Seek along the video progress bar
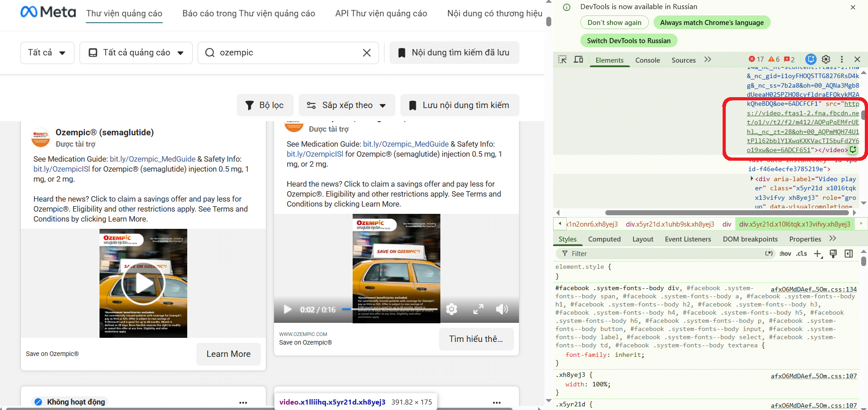The height and width of the screenshot is (410, 868). [389, 310]
